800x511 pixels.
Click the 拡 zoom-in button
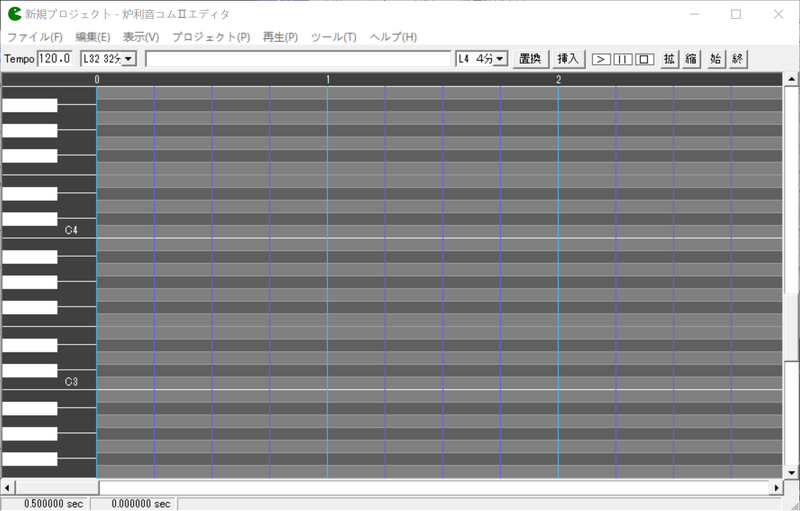coord(669,59)
